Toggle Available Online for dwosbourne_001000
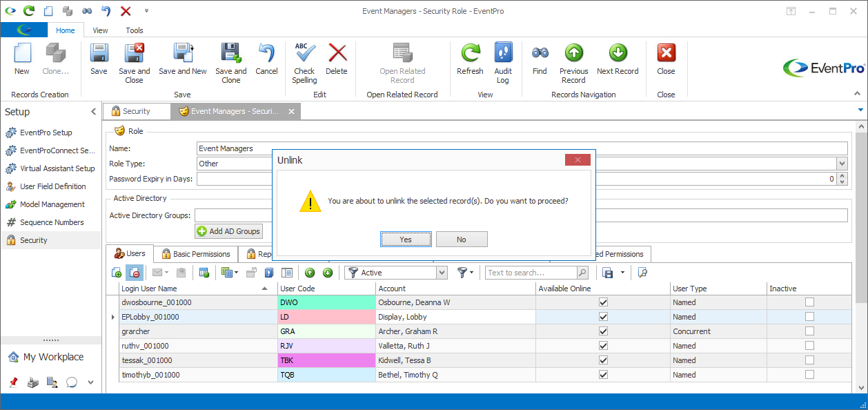This screenshot has height=410, width=868. (604, 302)
